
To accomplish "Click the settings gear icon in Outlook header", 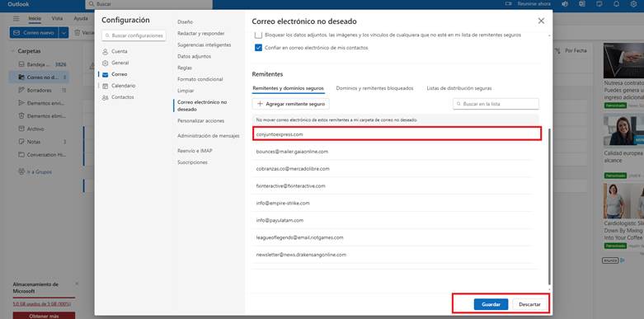I will [633, 4].
